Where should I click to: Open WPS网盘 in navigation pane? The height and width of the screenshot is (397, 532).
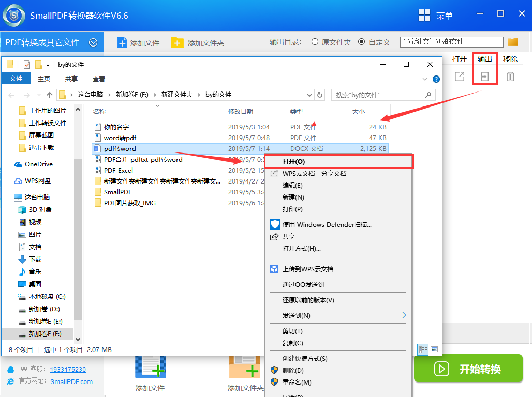click(x=32, y=181)
